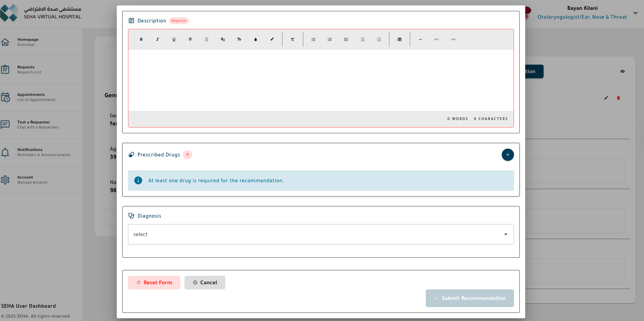Cancel the recommendation form
Screen dimensions: 644x321
[205, 282]
